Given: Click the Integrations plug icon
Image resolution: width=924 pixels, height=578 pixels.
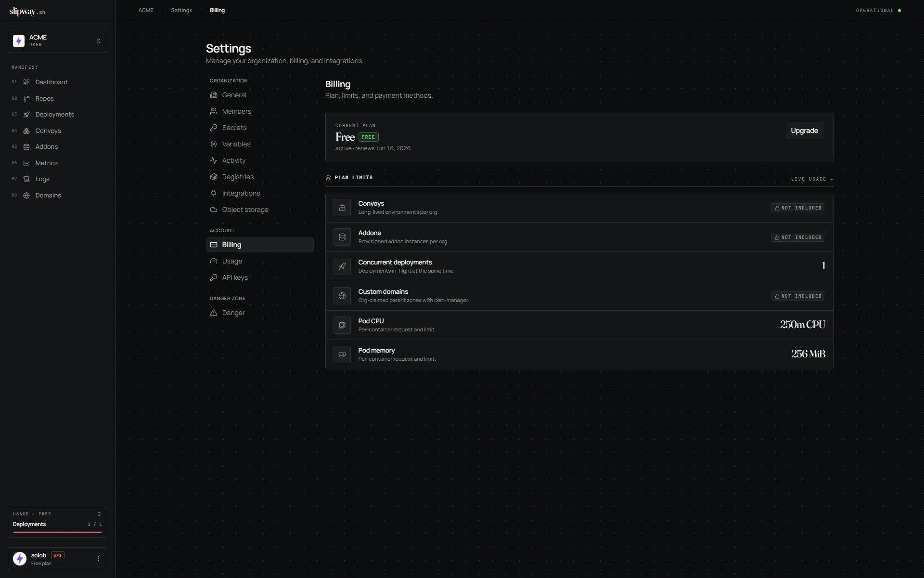Looking at the screenshot, I should 214,193.
